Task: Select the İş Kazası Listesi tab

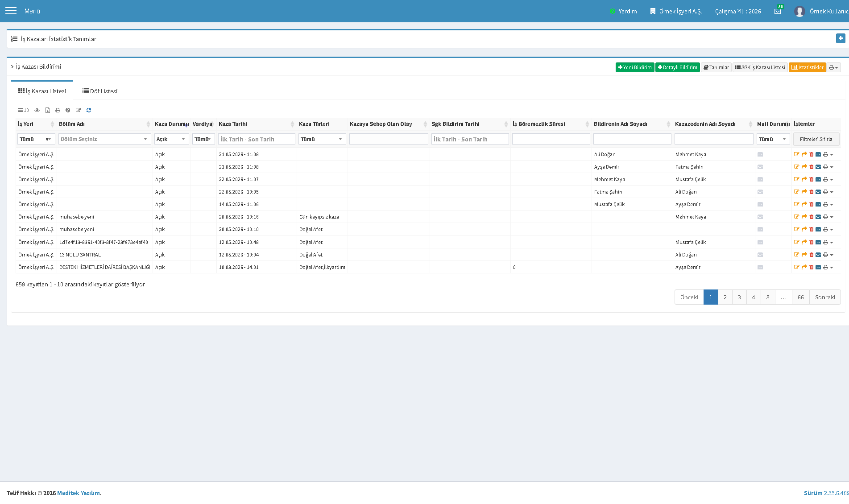Action: click(42, 91)
